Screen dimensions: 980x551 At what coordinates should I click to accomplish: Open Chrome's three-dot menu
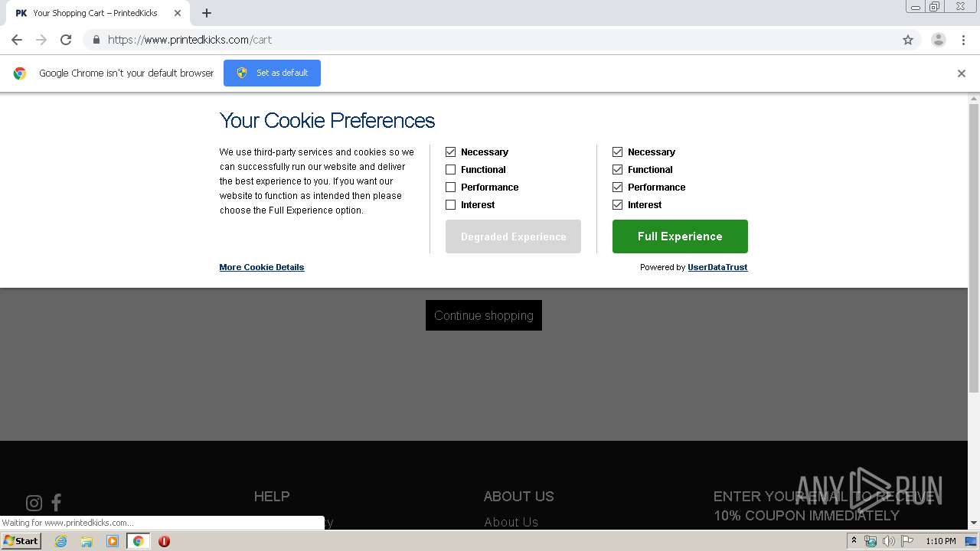click(963, 40)
